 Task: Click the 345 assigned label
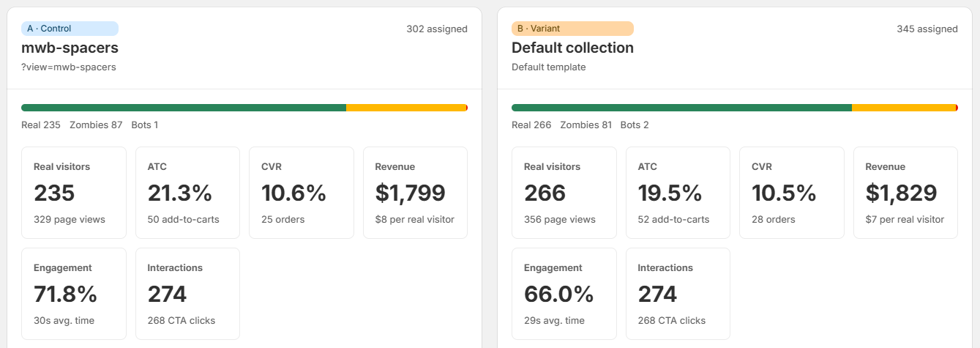[927, 29]
